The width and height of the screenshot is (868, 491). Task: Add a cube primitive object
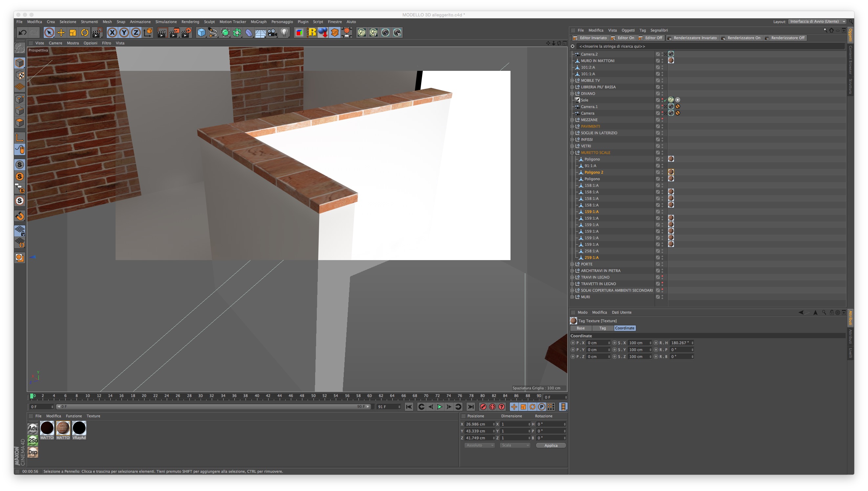[x=201, y=33]
